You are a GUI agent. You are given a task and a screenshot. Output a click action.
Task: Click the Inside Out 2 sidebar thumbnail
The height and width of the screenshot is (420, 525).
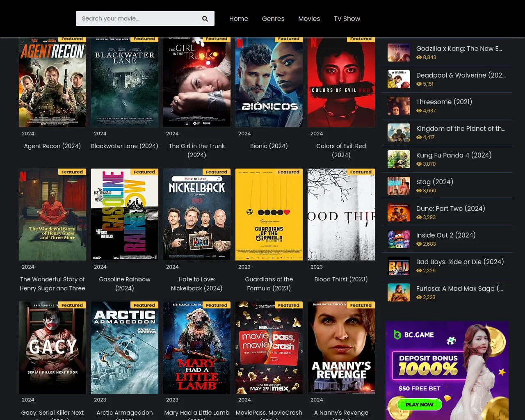(399, 239)
